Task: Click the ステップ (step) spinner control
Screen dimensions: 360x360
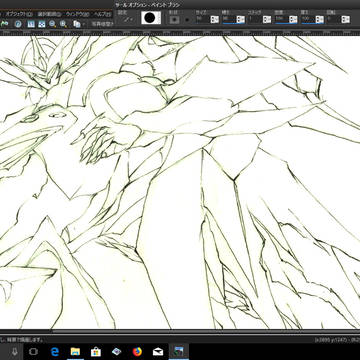Action: (267, 19)
